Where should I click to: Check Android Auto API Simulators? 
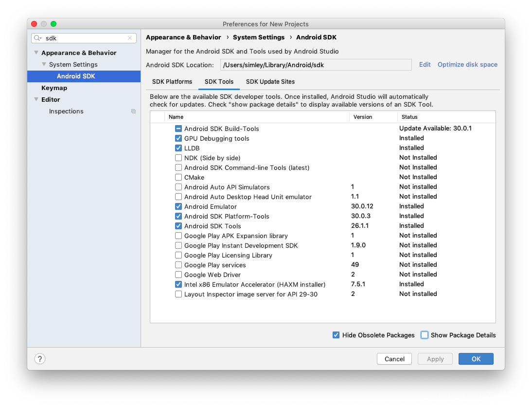pos(178,187)
